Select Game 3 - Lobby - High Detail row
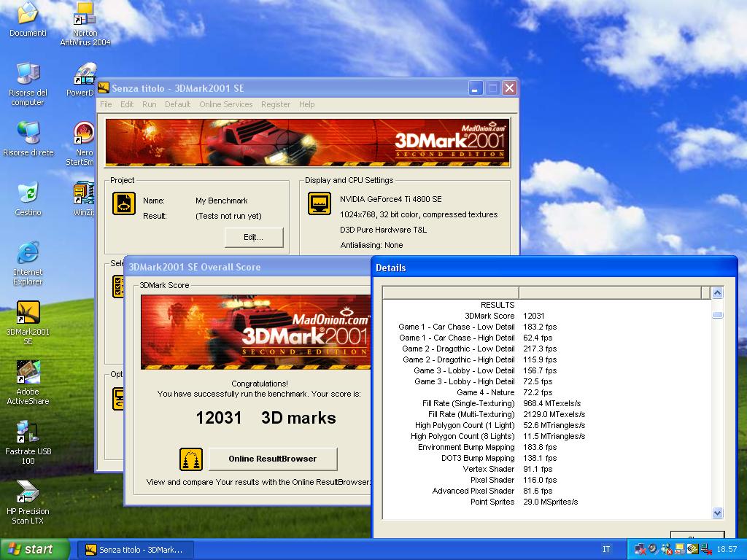Screen dimensions: 747x560 coord(546,381)
